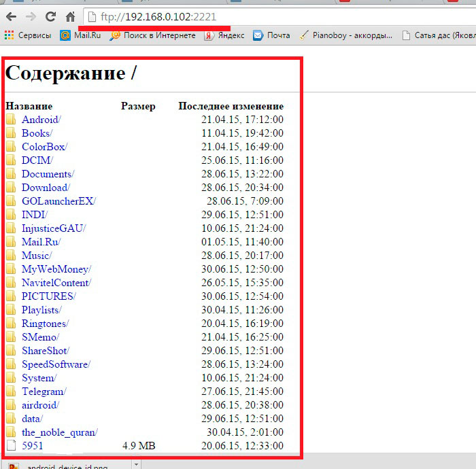The width and height of the screenshot is (476, 469).
Task: Click folder icon beside Documents/
Action: (x=11, y=173)
